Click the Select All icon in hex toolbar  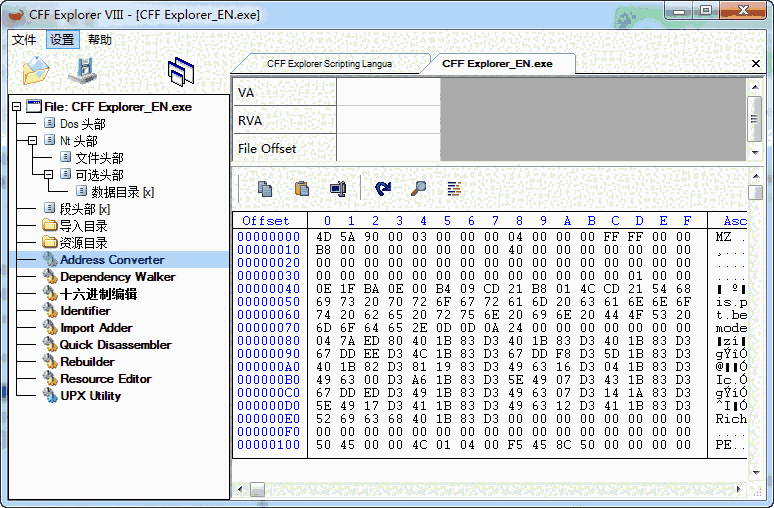pos(338,188)
